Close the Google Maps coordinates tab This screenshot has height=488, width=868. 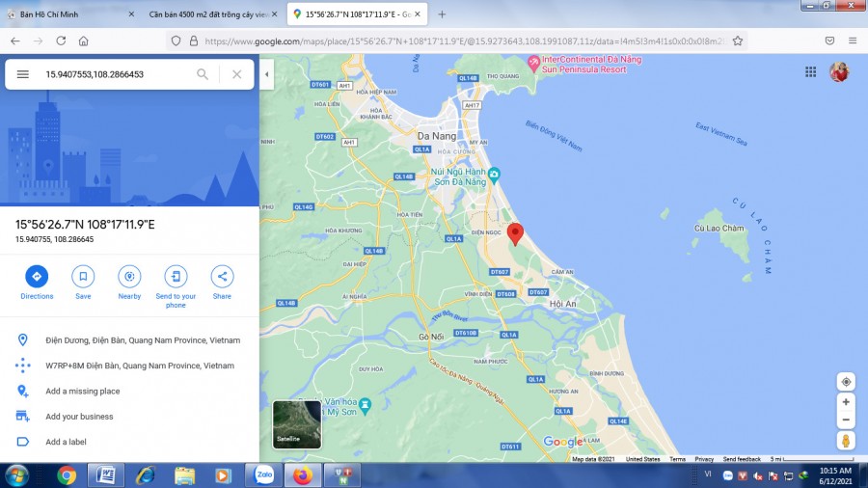point(418,14)
